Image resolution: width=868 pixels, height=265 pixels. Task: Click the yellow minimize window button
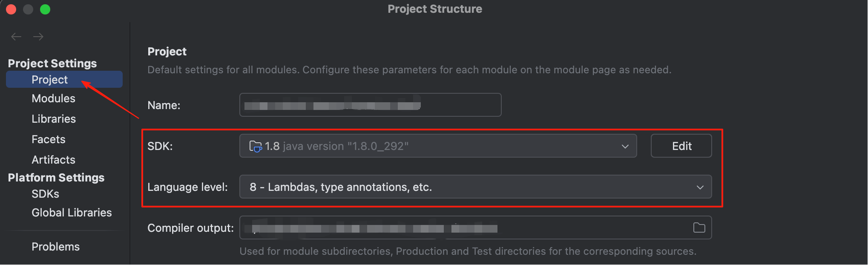(28, 9)
